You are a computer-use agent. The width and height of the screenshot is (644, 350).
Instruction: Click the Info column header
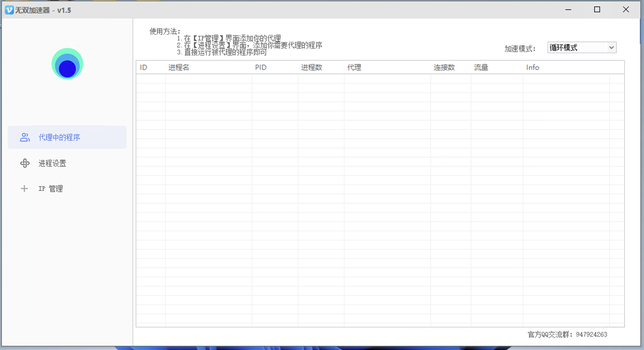[x=533, y=67]
